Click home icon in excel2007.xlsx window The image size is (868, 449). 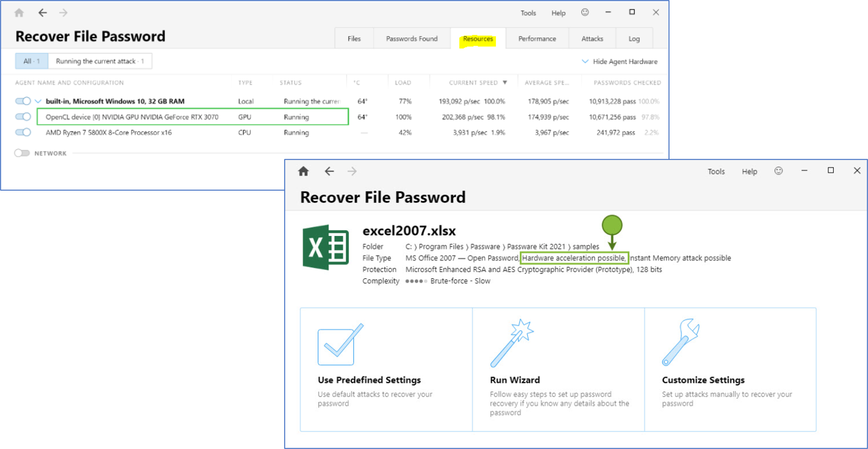(303, 171)
